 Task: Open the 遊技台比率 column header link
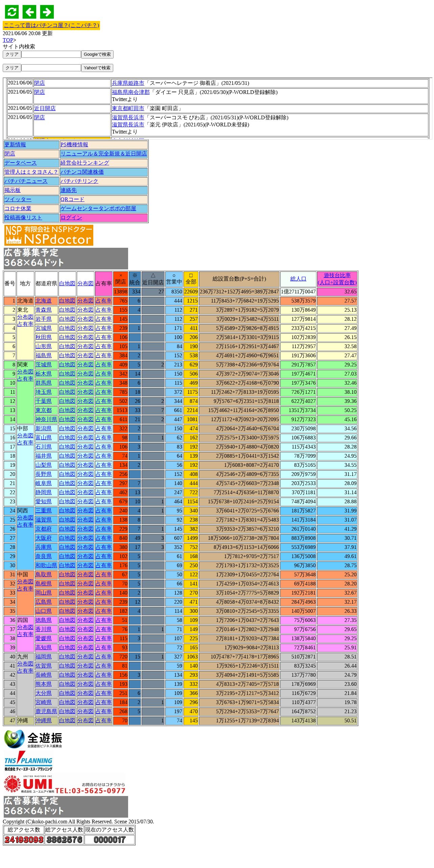(x=337, y=279)
